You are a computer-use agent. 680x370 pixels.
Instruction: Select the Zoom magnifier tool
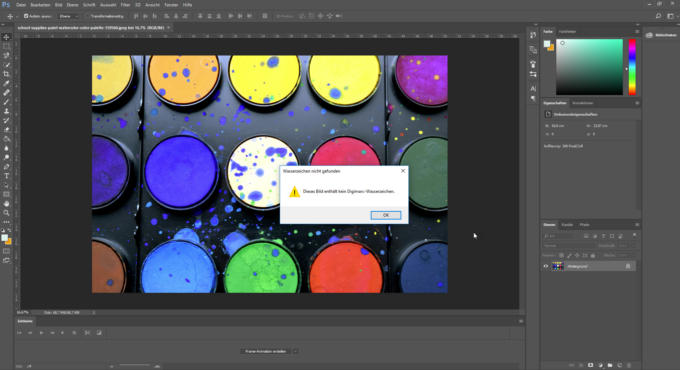(7, 213)
